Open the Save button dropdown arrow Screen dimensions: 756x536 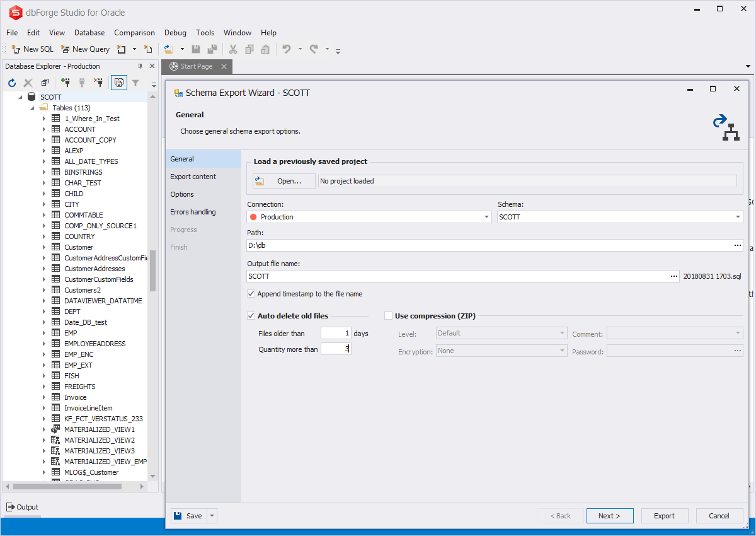click(212, 516)
